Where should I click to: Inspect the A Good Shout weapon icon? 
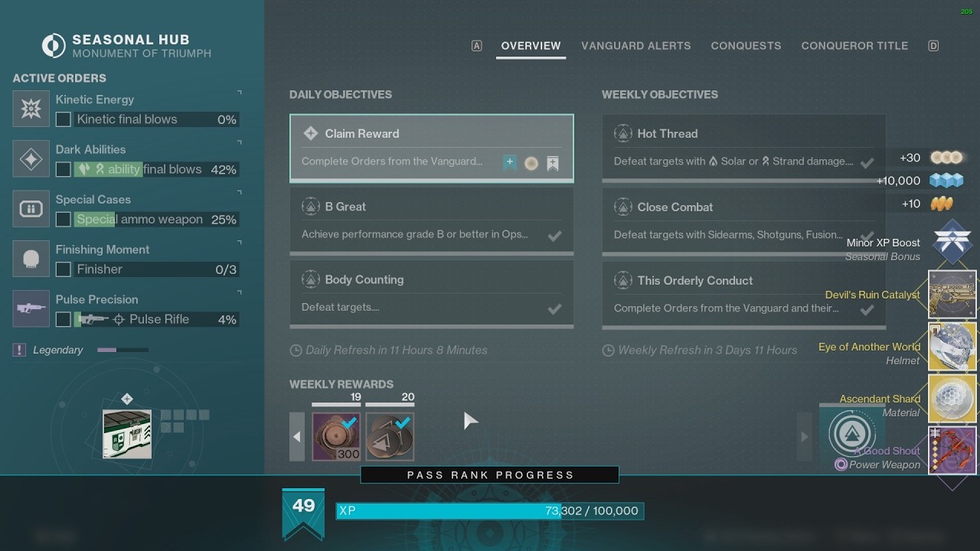tap(952, 451)
